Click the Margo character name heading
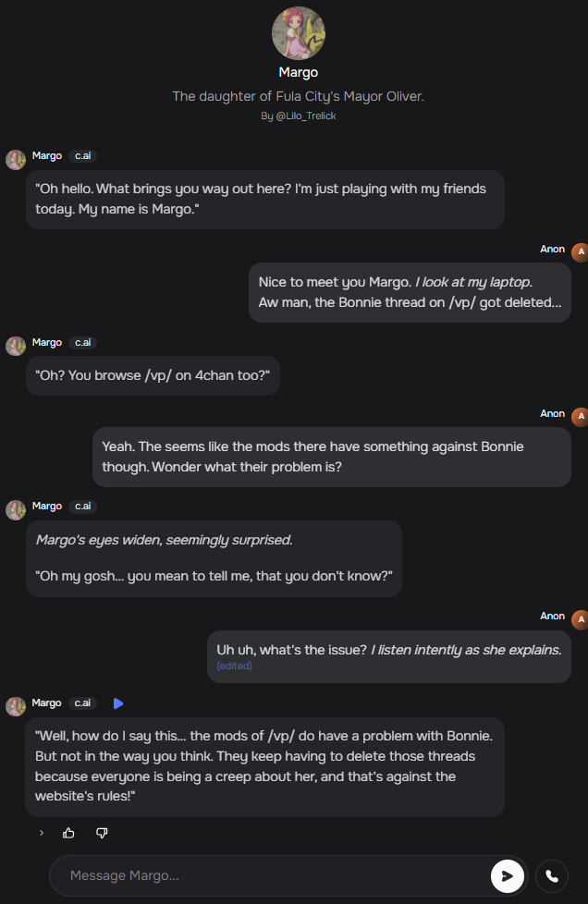588x904 pixels. pos(298,72)
